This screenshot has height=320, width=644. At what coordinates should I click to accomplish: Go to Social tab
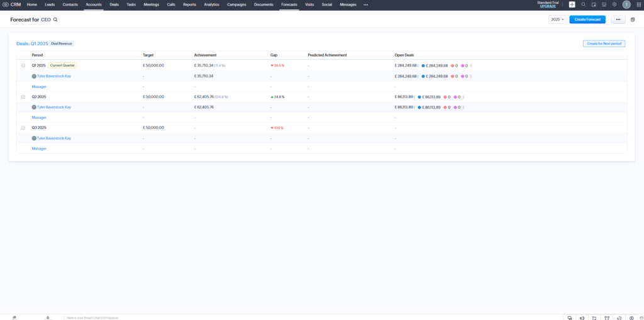pos(327,4)
